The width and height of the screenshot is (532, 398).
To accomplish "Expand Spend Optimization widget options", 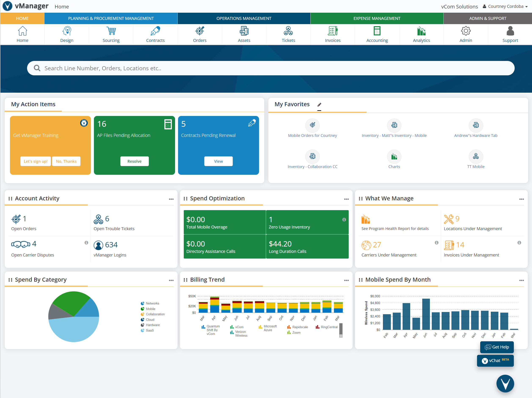I will [346, 198].
